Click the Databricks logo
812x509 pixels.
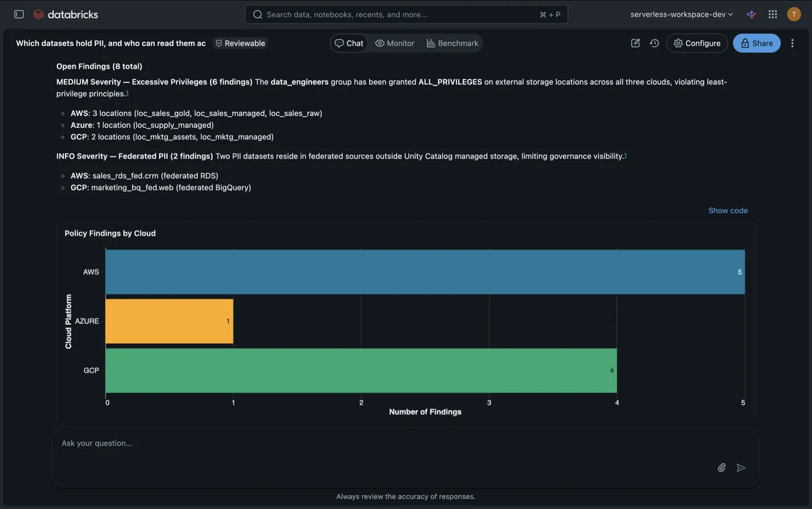(x=66, y=14)
